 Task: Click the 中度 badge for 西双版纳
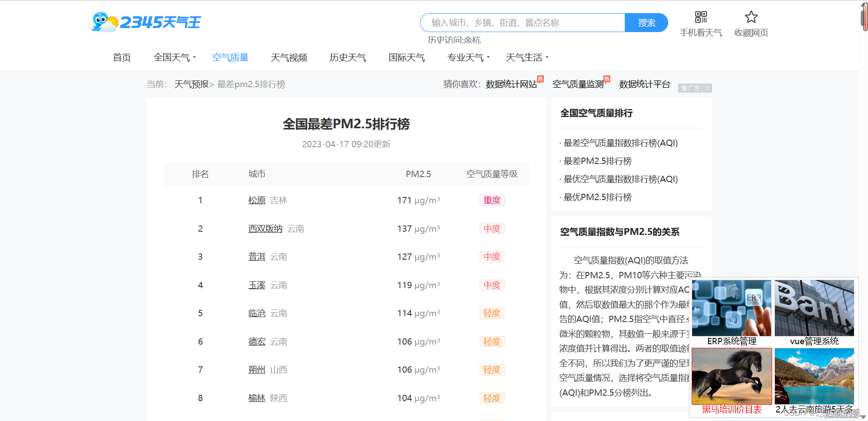tap(492, 229)
